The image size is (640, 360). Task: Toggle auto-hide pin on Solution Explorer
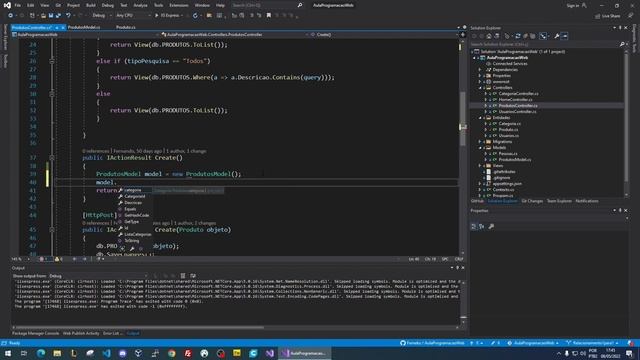(x=620, y=28)
